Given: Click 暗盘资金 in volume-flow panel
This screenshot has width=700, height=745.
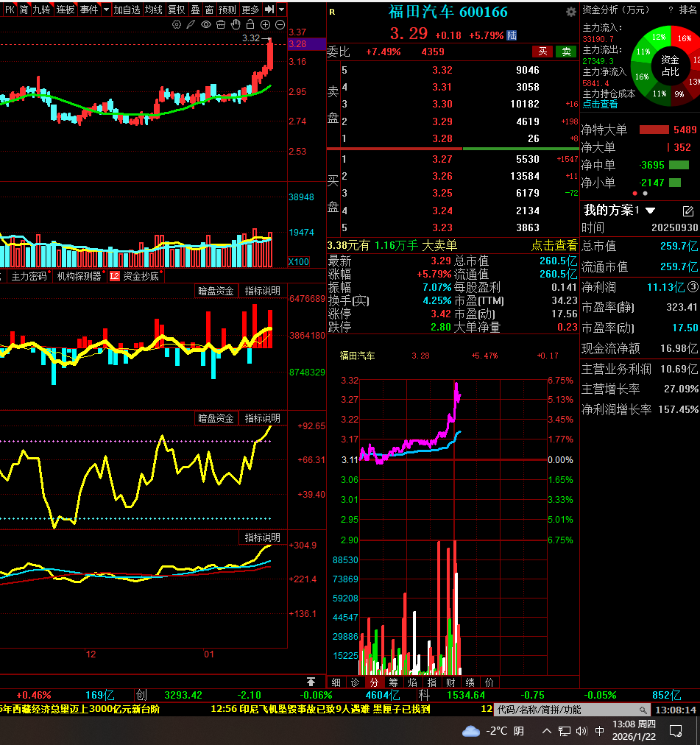Looking at the screenshot, I should pos(216,291).
